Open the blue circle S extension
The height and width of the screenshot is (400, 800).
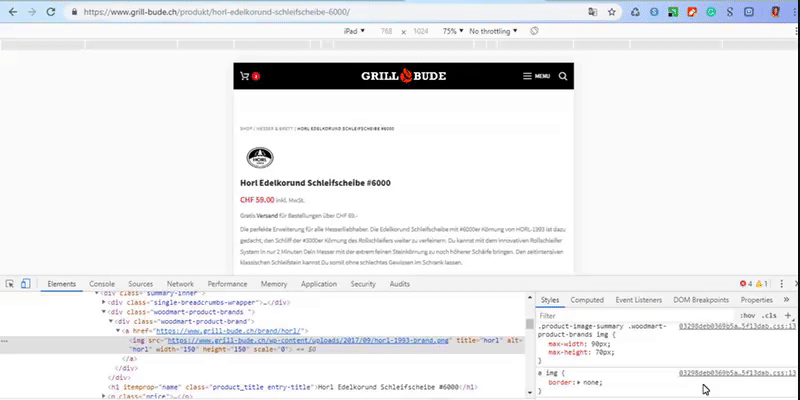point(654,12)
